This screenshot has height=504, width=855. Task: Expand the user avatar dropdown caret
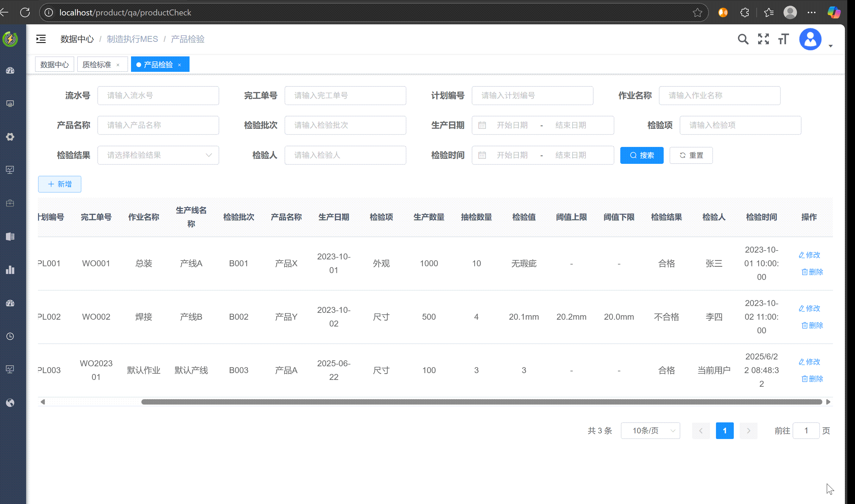[x=831, y=46]
